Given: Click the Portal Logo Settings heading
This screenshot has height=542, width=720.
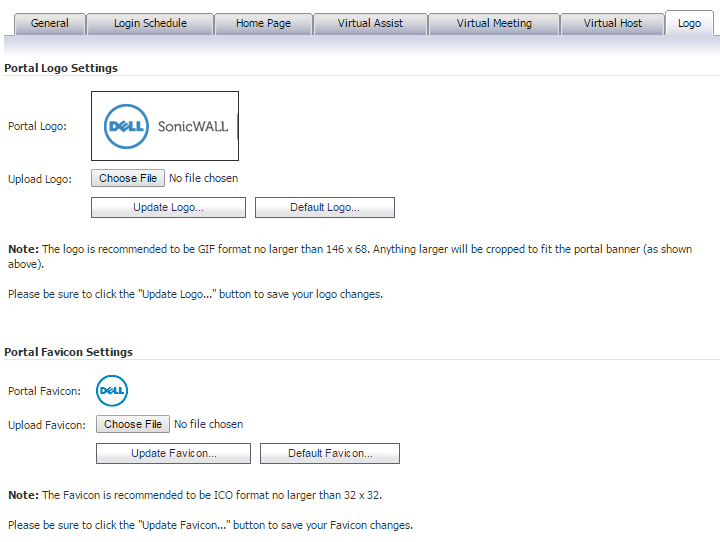Looking at the screenshot, I should click(x=61, y=68).
